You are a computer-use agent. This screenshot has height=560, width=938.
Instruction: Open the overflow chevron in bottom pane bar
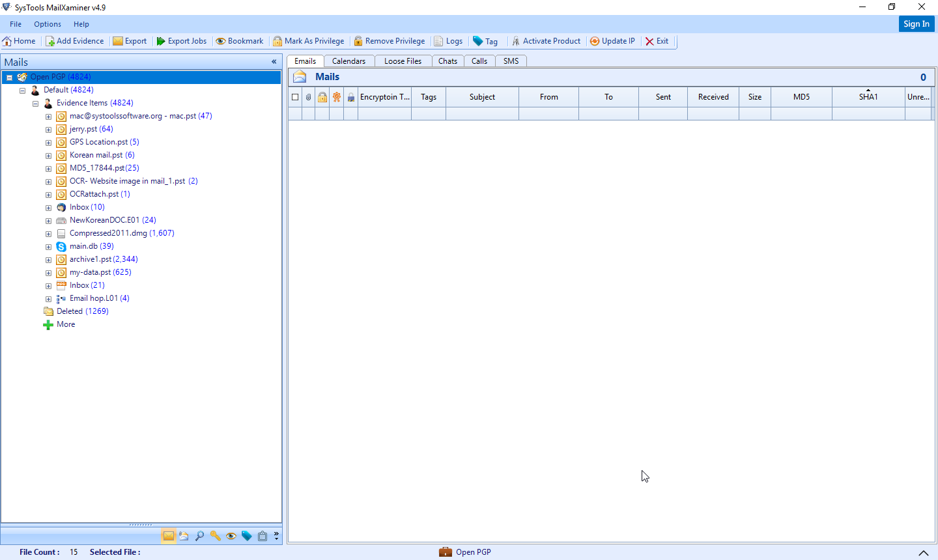tap(276, 536)
